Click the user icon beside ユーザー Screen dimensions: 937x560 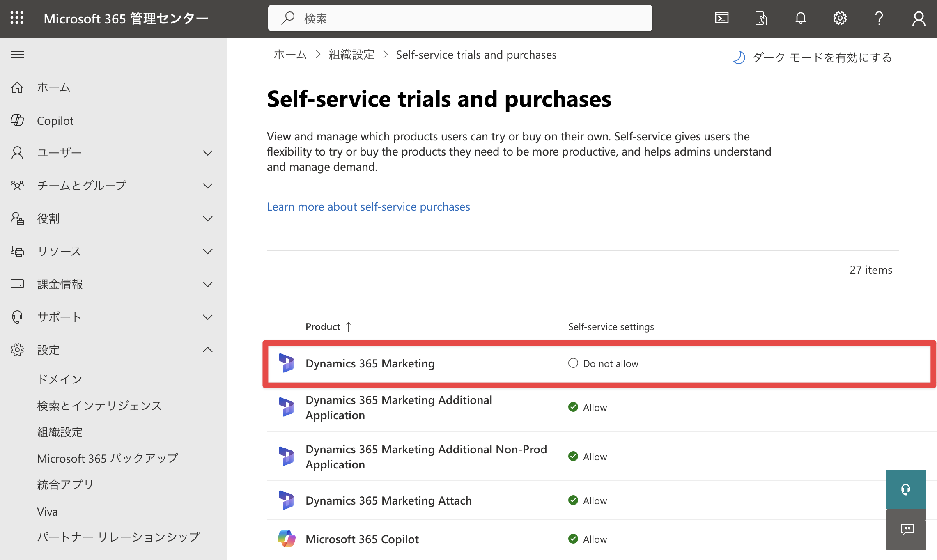(x=17, y=153)
